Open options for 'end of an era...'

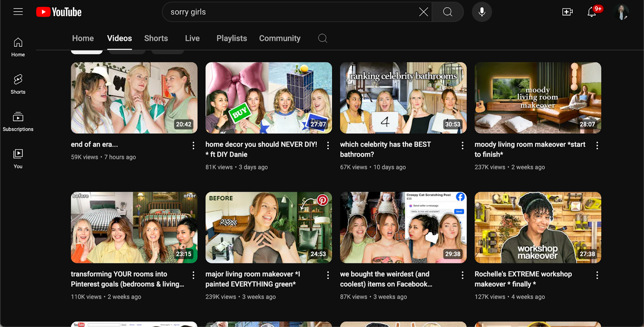point(193,145)
